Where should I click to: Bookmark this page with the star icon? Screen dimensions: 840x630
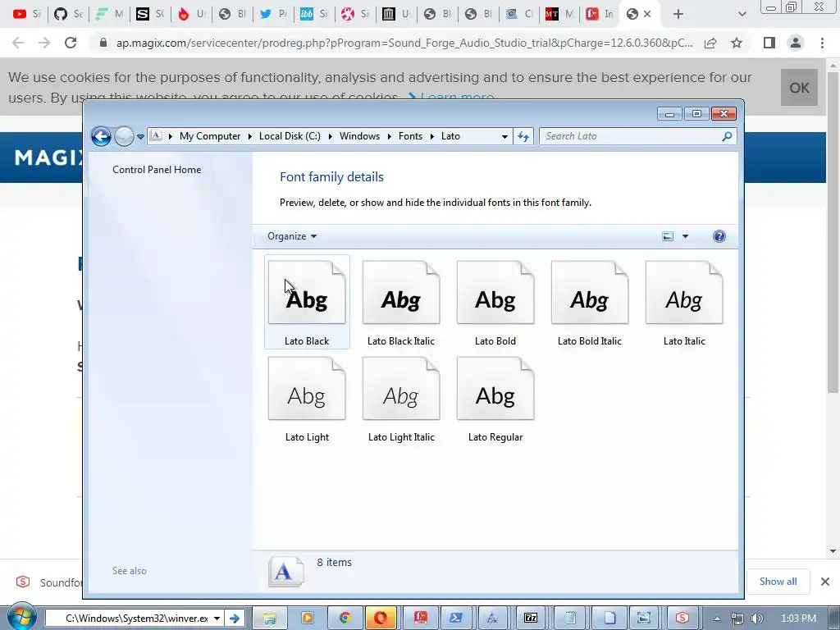[x=737, y=43]
